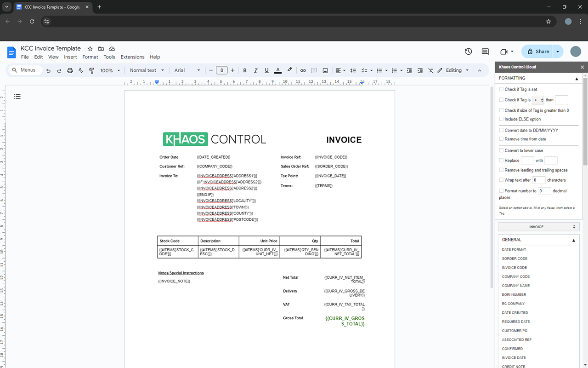Open the Tools menu

click(x=109, y=57)
